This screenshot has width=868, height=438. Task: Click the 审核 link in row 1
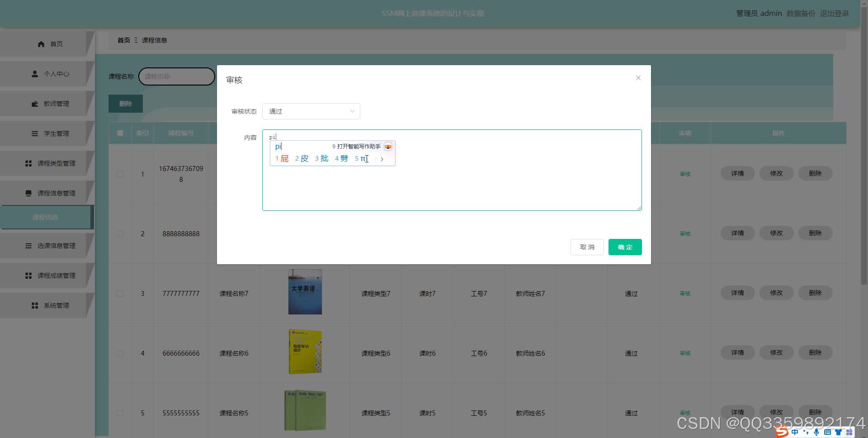(x=685, y=174)
